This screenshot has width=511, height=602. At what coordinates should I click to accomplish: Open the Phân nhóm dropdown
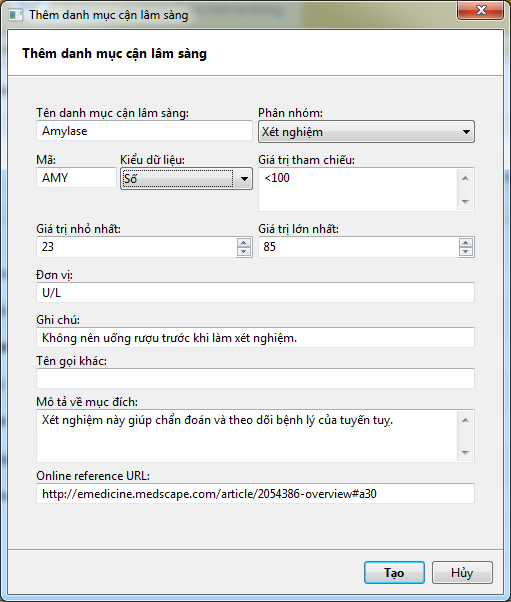point(366,132)
